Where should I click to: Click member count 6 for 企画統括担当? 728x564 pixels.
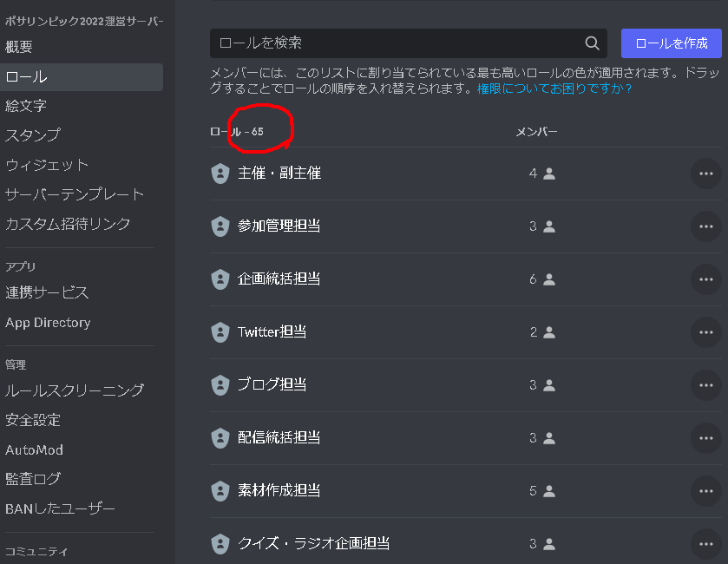533,279
